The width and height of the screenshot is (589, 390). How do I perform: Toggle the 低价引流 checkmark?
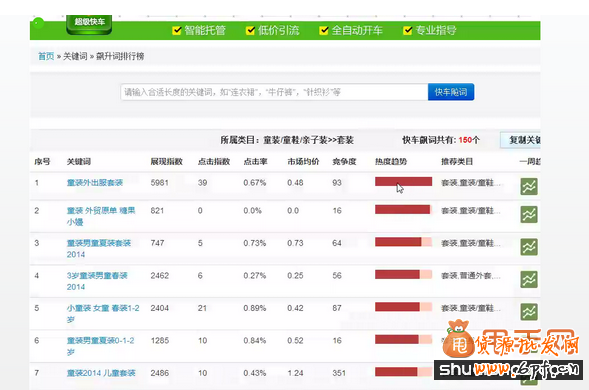pos(250,30)
